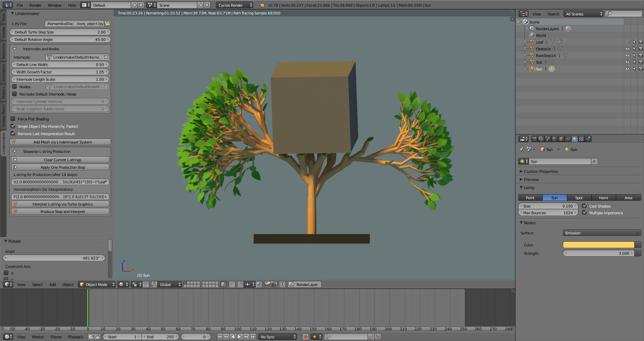Open the Emission surface shader dropdown
The image size is (644, 341).
coord(602,233)
